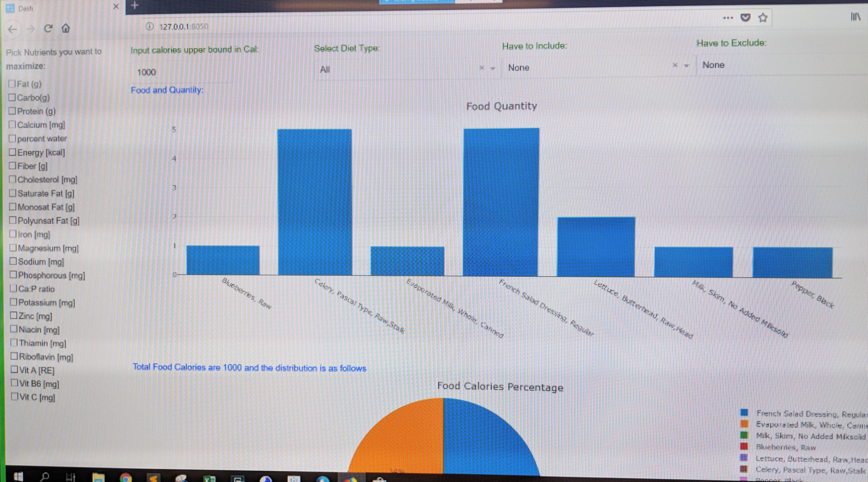Check the Carbo(g) checkbox
Viewport: 868px width, 482px height.
tap(12, 97)
